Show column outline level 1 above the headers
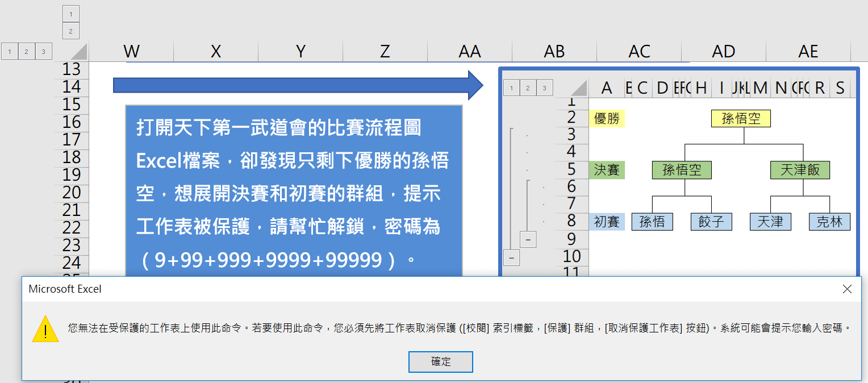This screenshot has height=383, width=868. (x=70, y=14)
